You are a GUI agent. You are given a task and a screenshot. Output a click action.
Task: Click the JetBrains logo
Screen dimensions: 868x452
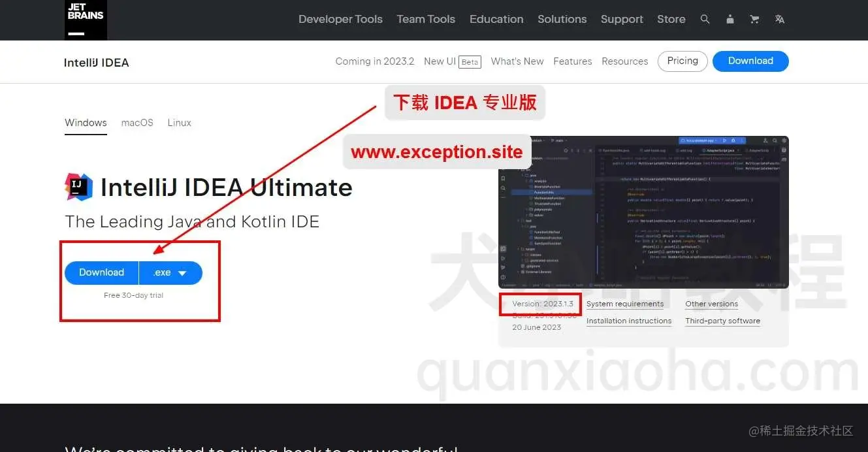85,20
